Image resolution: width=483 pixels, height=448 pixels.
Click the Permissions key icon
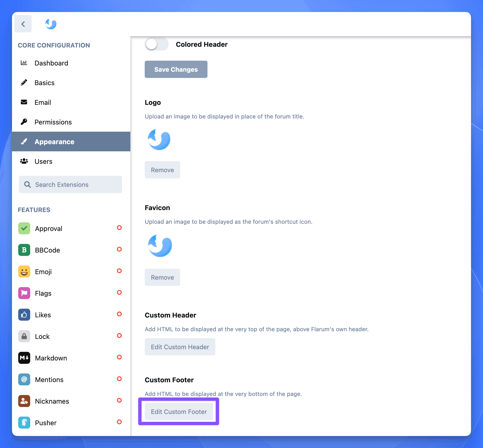pos(24,122)
